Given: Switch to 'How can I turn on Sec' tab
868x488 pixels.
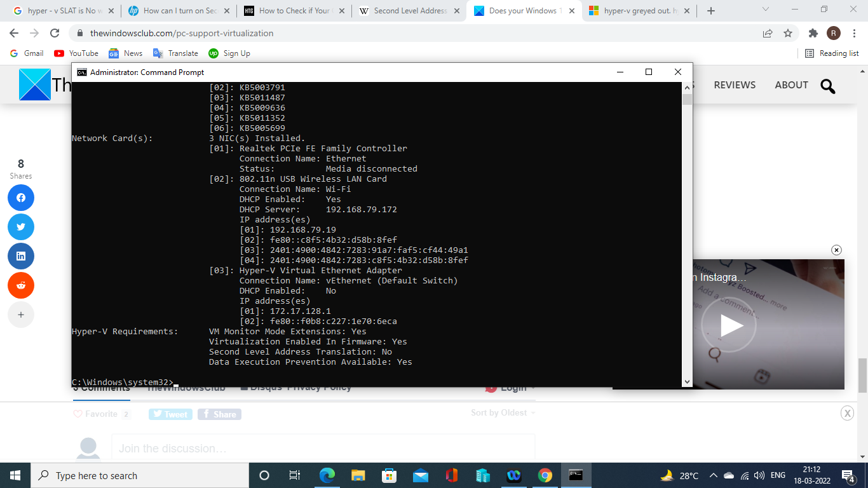Looking at the screenshot, I should [179, 11].
